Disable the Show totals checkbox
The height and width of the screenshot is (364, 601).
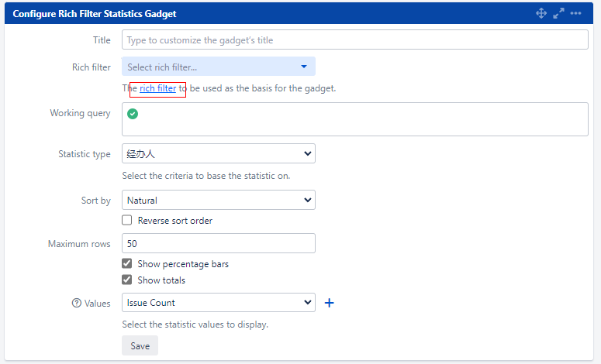[x=127, y=280]
